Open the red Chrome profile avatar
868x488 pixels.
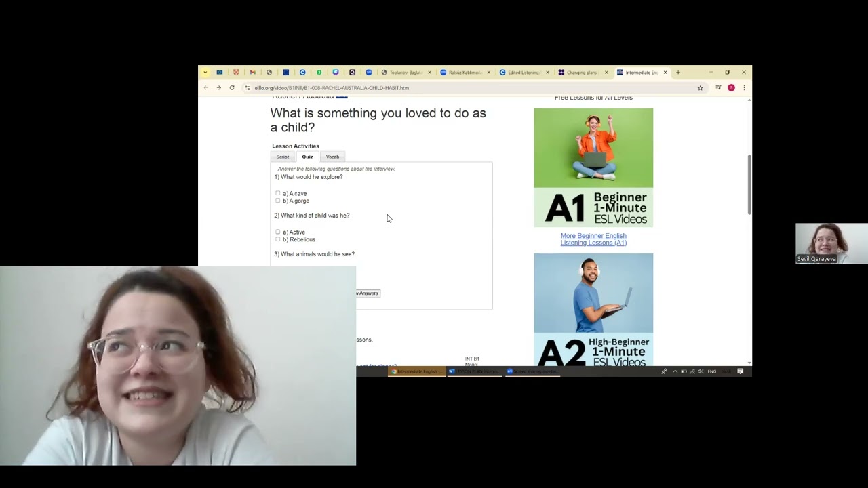731,88
